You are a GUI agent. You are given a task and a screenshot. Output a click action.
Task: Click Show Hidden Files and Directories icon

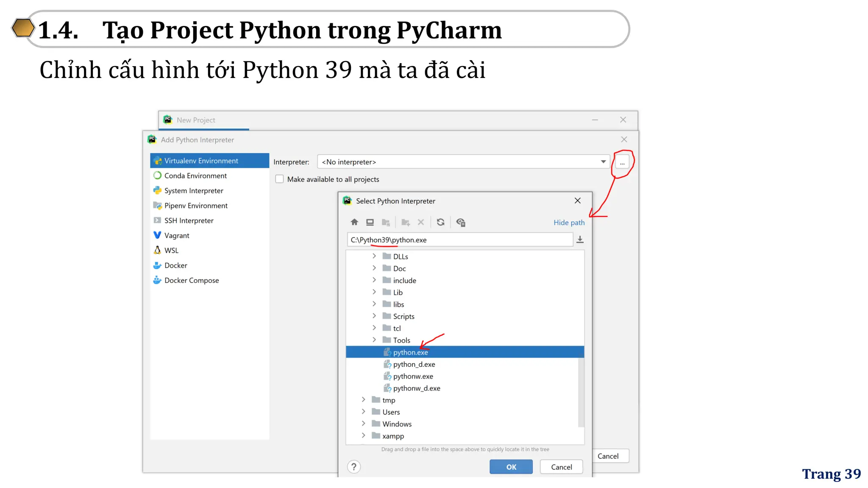click(x=461, y=222)
